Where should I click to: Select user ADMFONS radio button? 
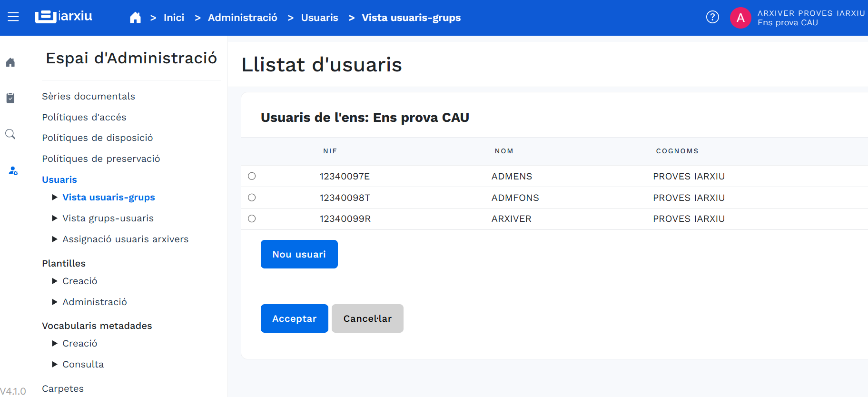252,198
